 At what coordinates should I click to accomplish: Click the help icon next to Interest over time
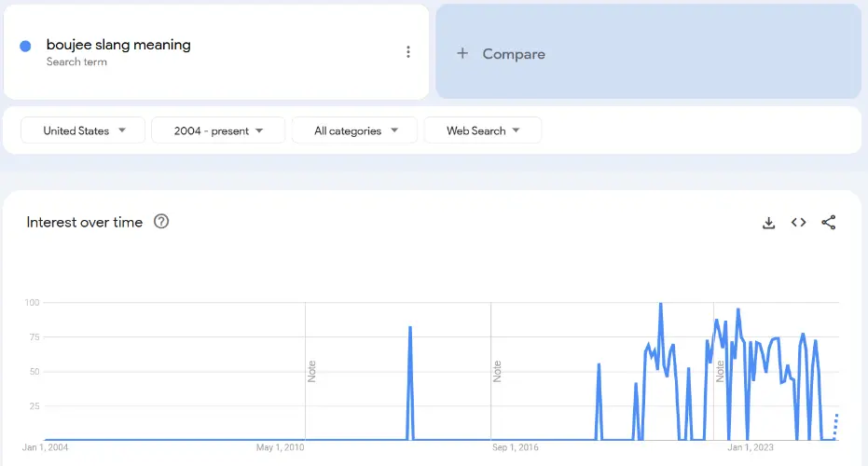pyautogui.click(x=161, y=222)
